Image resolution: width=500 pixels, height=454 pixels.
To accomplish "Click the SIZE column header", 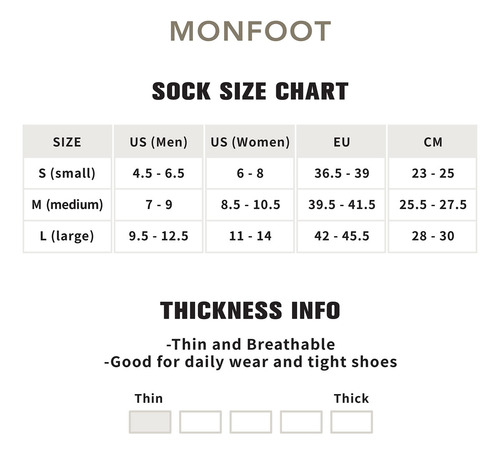I will click(x=67, y=142).
